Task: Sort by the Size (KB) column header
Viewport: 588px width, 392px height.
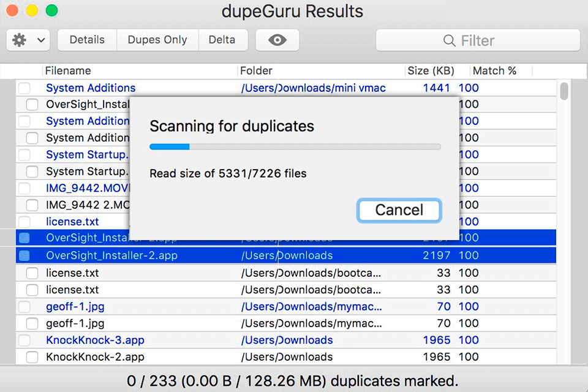Action: click(432, 70)
